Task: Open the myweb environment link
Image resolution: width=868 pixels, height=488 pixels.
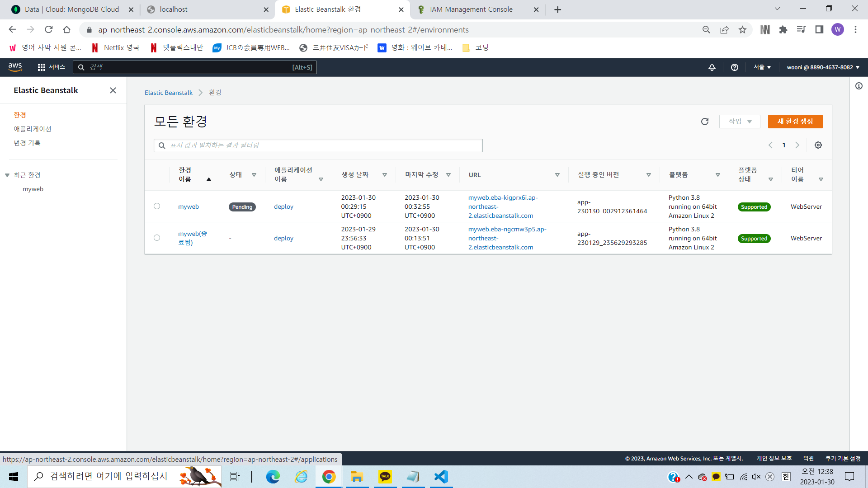Action: tap(189, 206)
